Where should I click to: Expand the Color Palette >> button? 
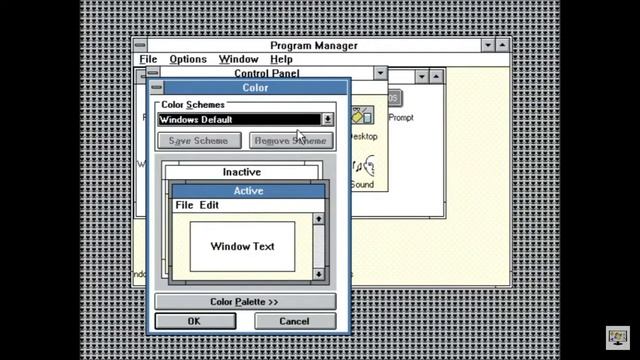tap(245, 302)
